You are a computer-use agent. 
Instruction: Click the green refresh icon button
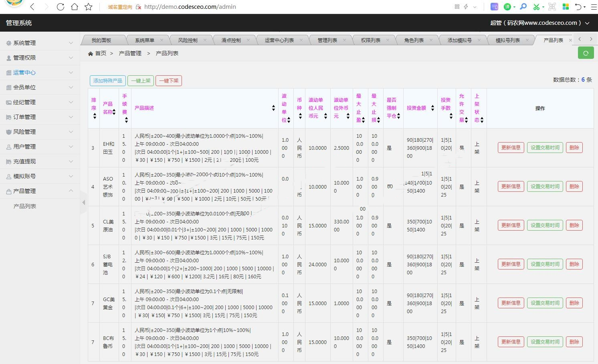[x=586, y=53]
